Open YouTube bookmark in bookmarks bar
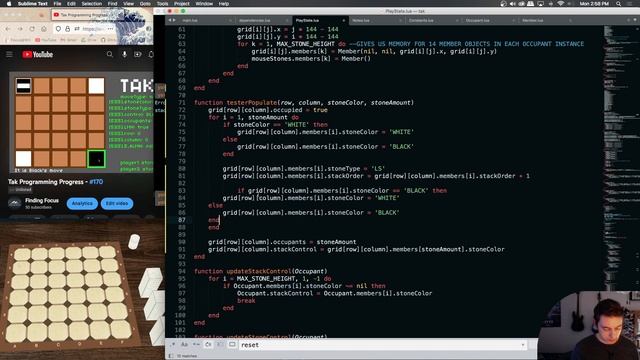Screen dimensions: 640x360 (46, 40)
